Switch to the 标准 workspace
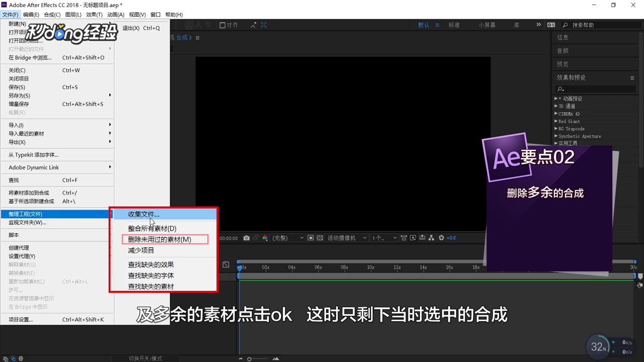The width and height of the screenshot is (644, 362). 454,25
